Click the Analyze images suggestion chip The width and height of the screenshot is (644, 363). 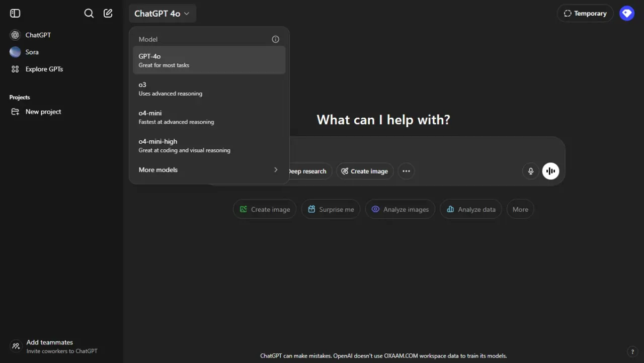pyautogui.click(x=400, y=209)
